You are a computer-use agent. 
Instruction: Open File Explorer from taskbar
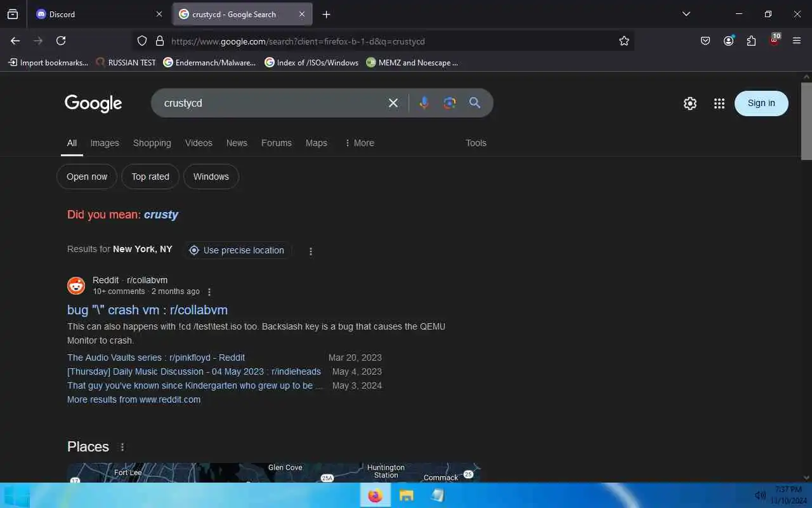coord(406,495)
